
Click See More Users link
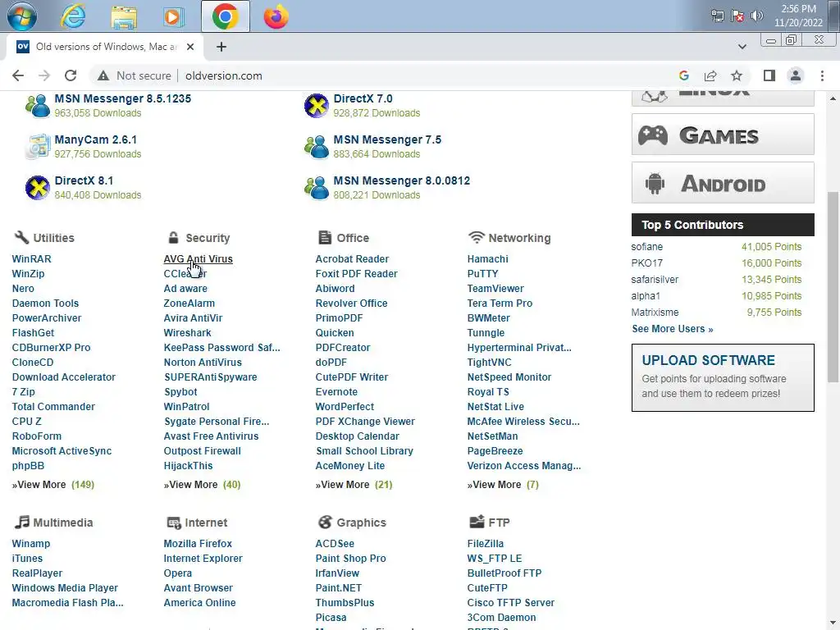coord(673,329)
